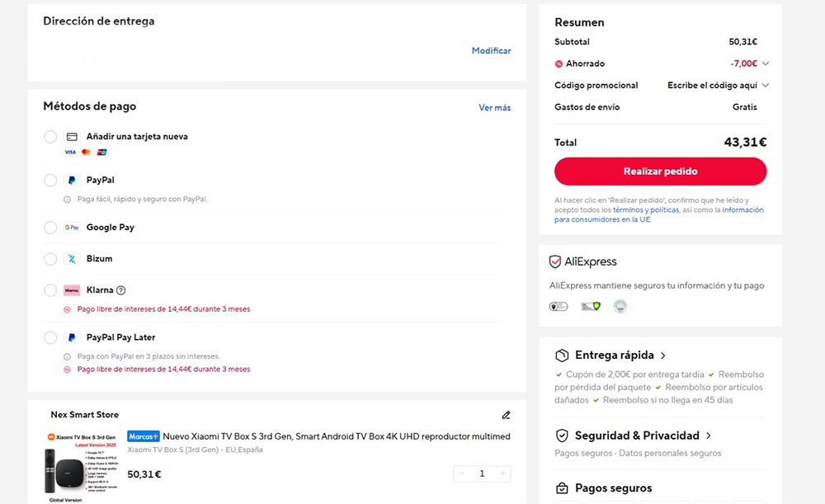Choose PayPal Pay Later radio option

[x=50, y=337]
